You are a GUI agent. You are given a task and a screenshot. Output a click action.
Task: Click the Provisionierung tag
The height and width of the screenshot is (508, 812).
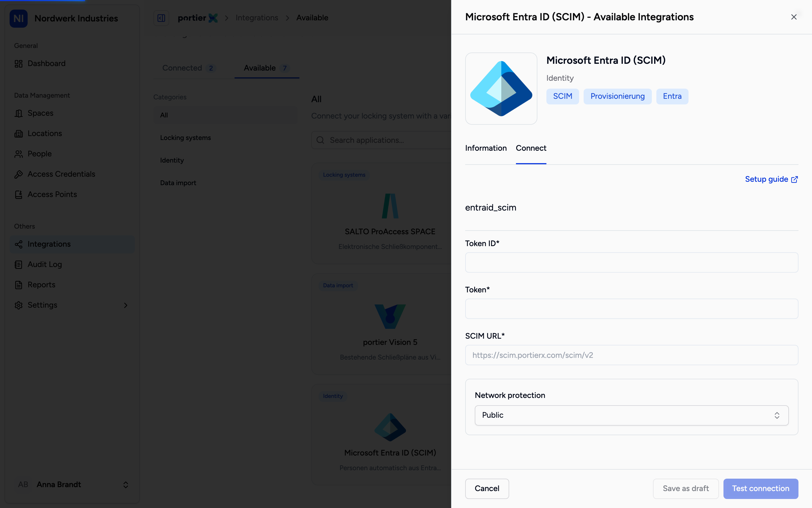coord(617,97)
